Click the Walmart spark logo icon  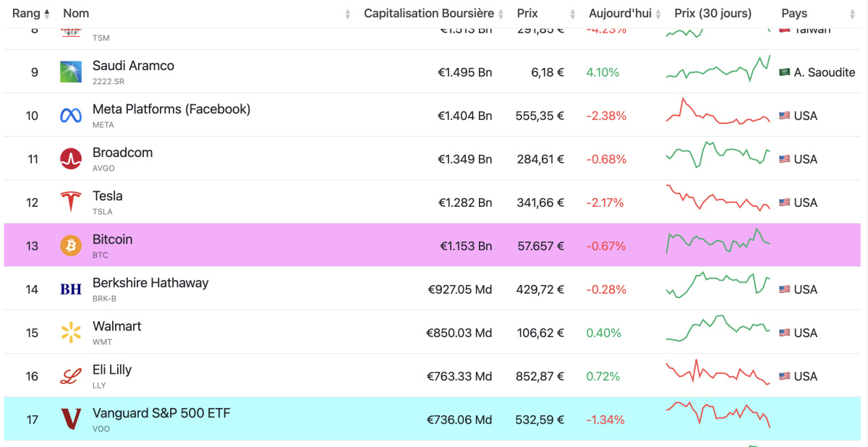point(71,333)
